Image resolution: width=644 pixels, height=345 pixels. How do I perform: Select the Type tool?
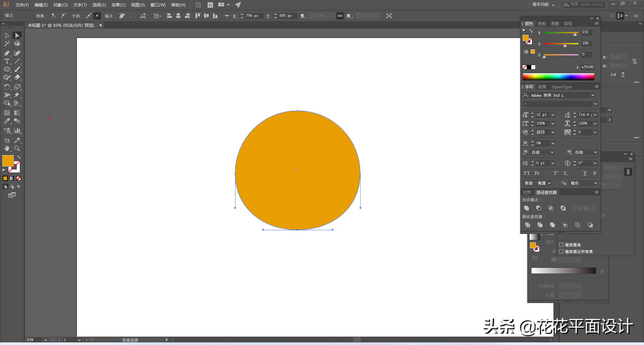click(7, 61)
